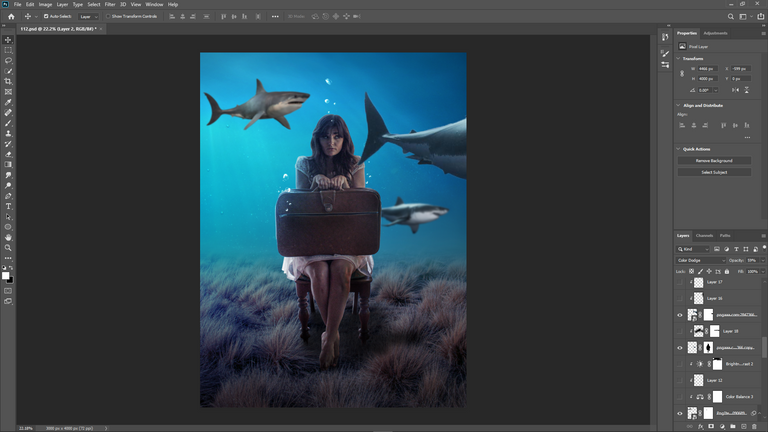Select the Gradient tool

click(8, 165)
